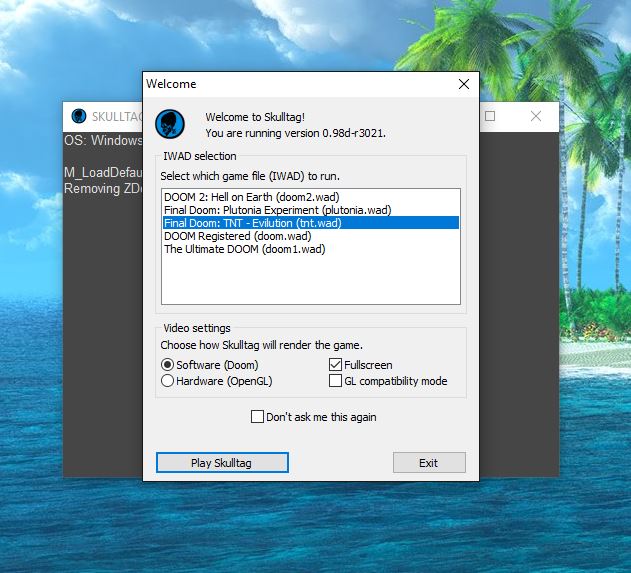Select The Ultimate DOOM (doom1.wad)

311,249
